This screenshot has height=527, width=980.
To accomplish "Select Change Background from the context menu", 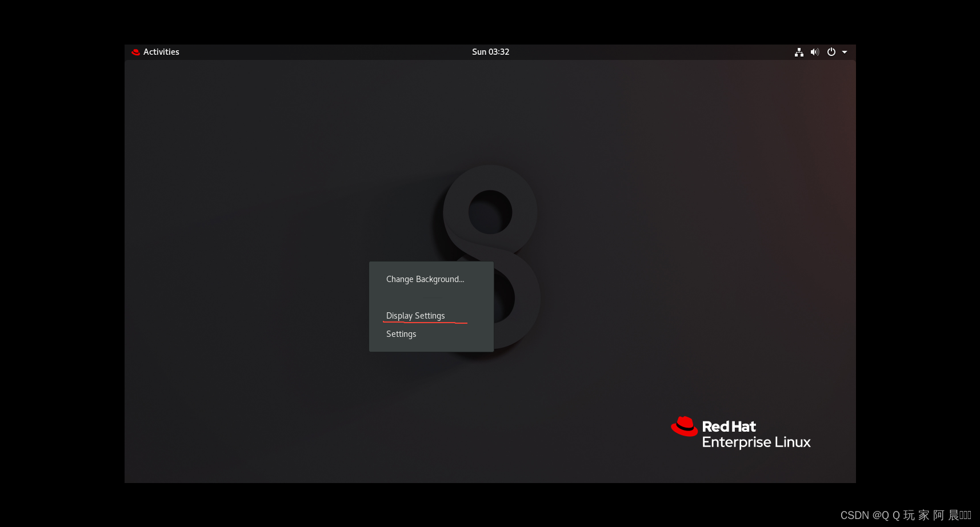I will click(x=425, y=279).
